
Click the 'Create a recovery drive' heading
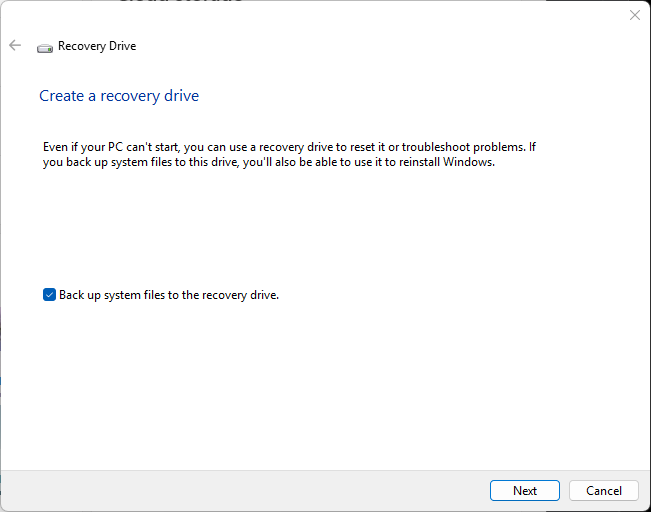119,96
